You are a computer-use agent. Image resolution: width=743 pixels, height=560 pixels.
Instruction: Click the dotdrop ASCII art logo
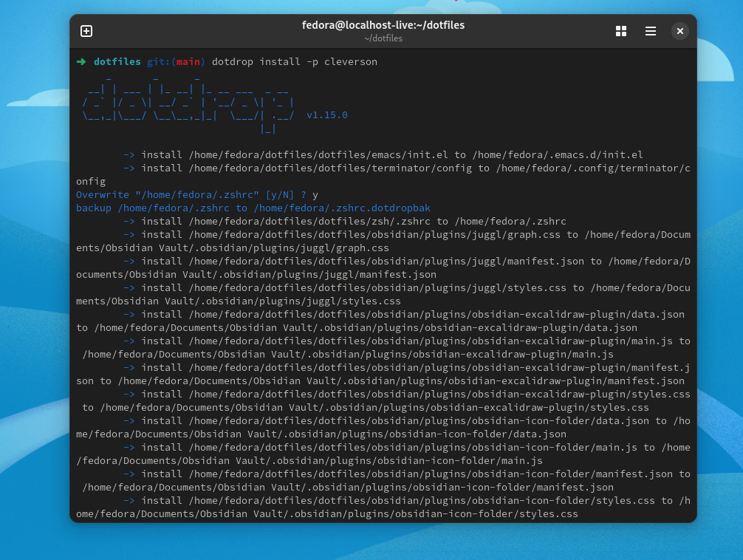click(x=185, y=103)
